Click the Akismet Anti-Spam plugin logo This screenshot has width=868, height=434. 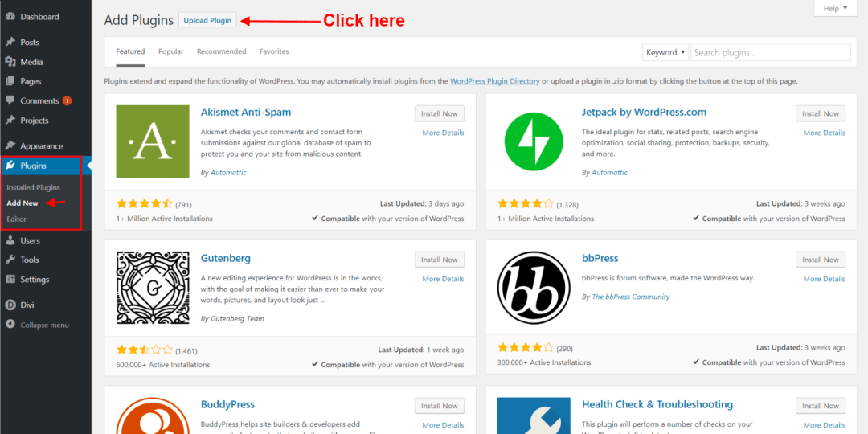tap(152, 141)
